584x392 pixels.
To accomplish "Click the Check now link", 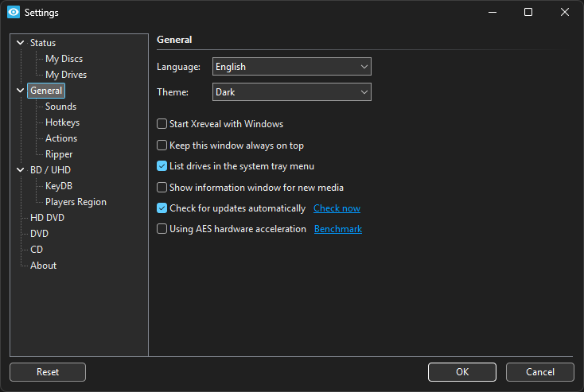I will tap(337, 208).
